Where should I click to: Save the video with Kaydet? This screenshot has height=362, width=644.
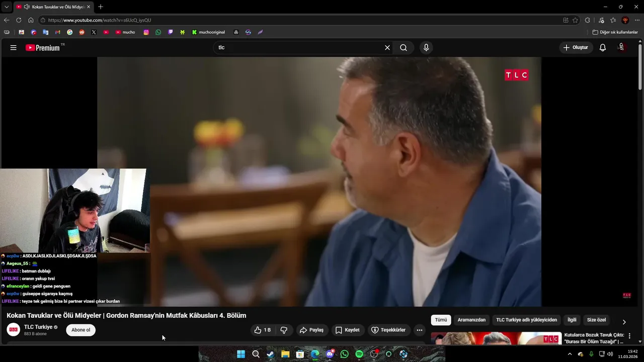click(347, 330)
